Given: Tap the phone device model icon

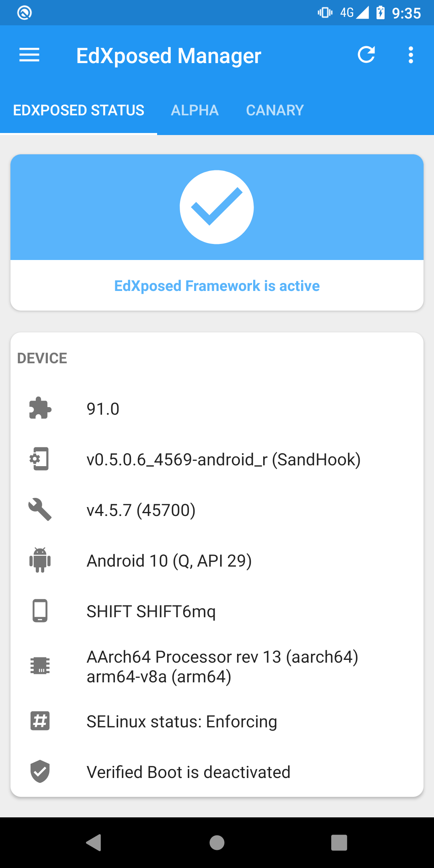Looking at the screenshot, I should coord(40,611).
